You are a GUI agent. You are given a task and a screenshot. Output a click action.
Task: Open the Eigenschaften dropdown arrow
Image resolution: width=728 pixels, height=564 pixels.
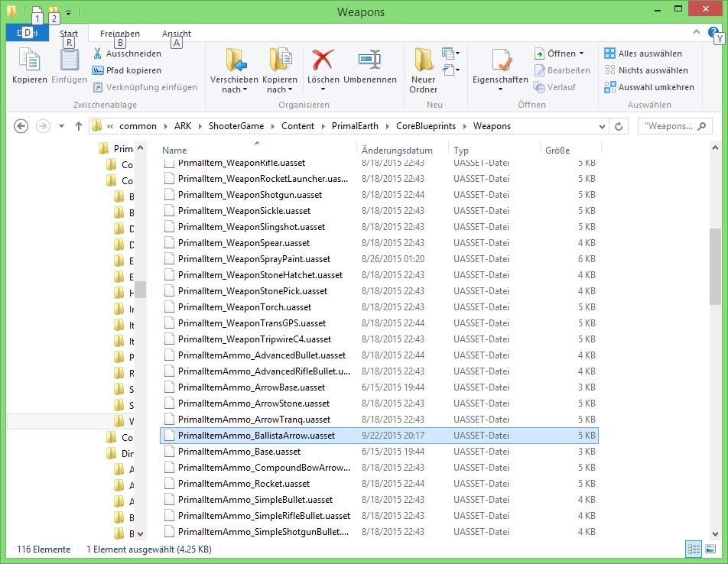click(x=500, y=89)
